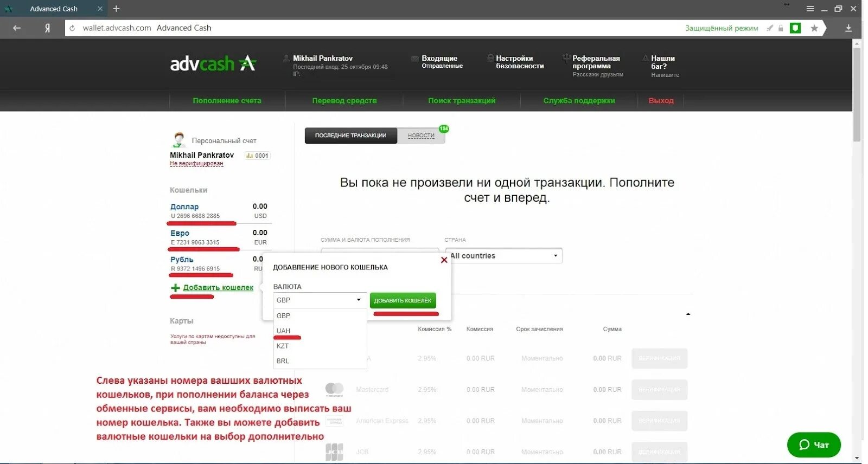Screen dimensions: 868x464
Task: Click Mikhail Pankratov name in header
Action: point(323,59)
